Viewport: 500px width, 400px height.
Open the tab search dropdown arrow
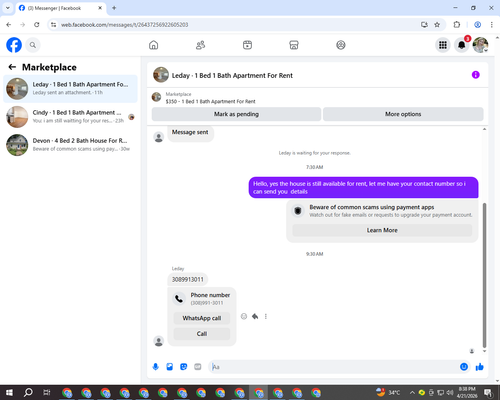(x=8, y=8)
